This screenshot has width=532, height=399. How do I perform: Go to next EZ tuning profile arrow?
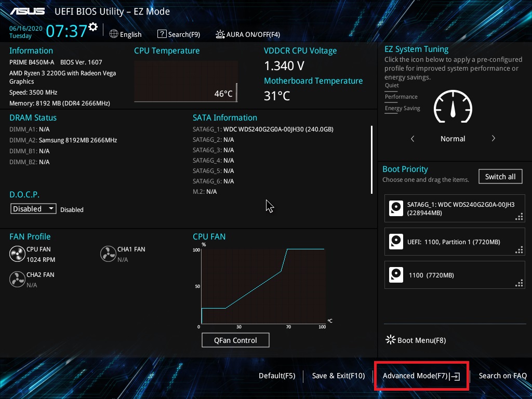coord(494,138)
